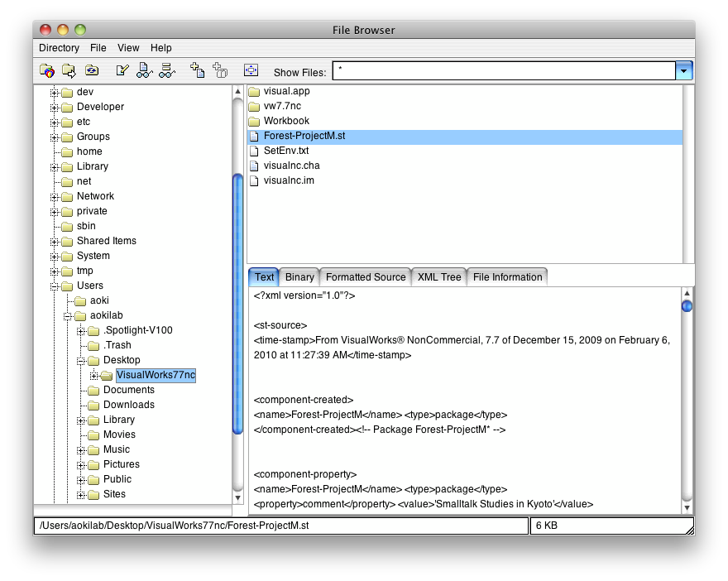728x581 pixels.
Task: Click the directory tree scroll down arrow
Action: [237, 498]
